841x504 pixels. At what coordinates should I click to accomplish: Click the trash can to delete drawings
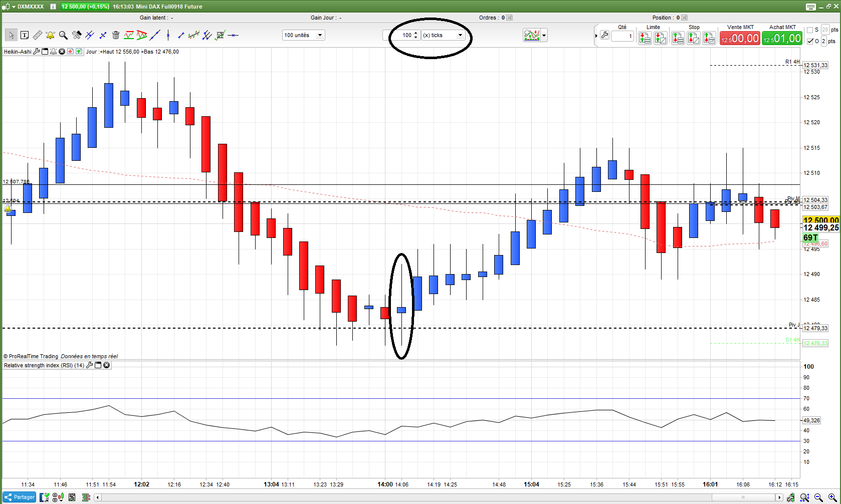pos(116,35)
